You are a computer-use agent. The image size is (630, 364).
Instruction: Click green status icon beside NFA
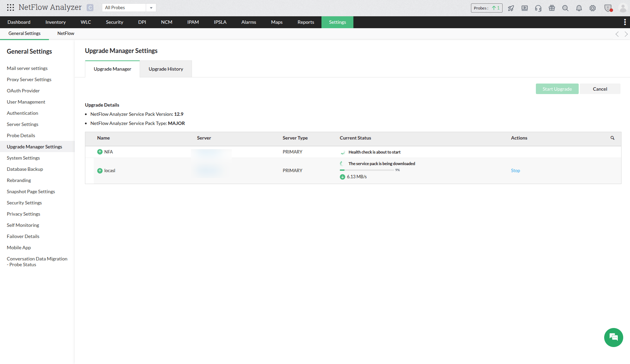tap(100, 152)
